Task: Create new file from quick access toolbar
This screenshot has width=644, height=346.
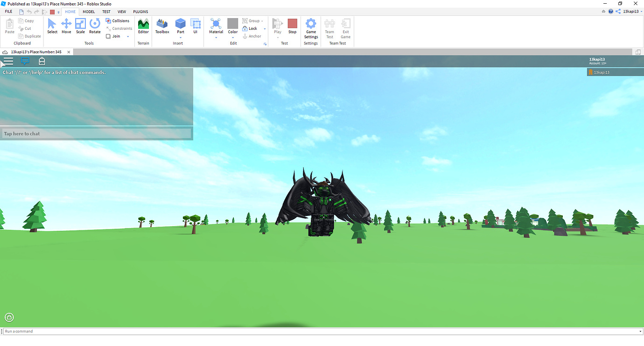Action: 21,12
